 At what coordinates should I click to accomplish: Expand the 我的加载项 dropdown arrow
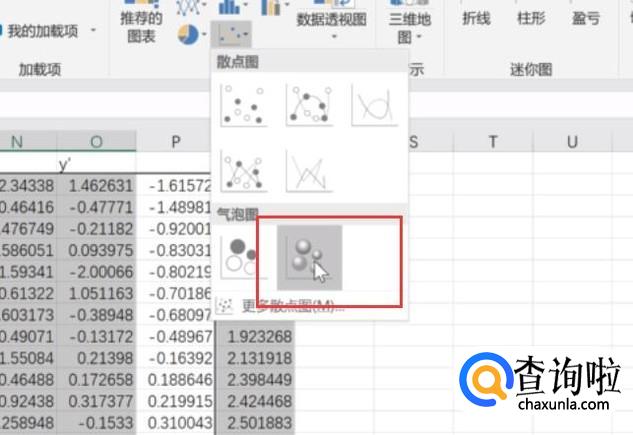(94, 31)
